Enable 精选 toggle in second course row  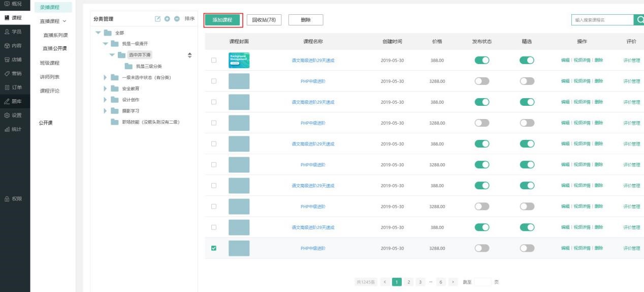click(x=527, y=81)
